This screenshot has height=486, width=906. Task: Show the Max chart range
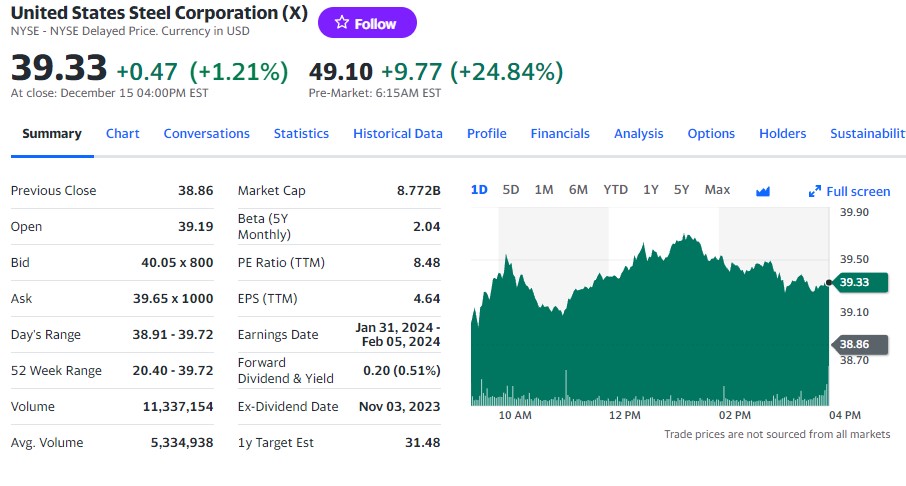pos(717,190)
